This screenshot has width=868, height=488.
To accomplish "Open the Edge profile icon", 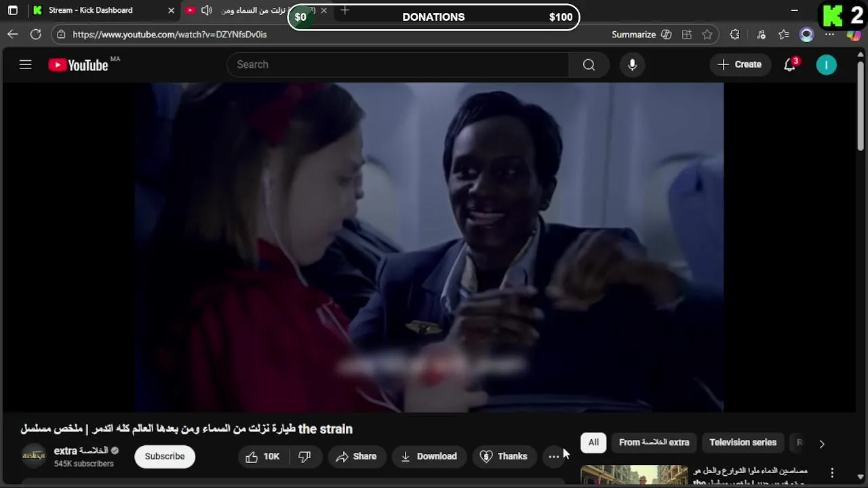I will tap(806, 34).
